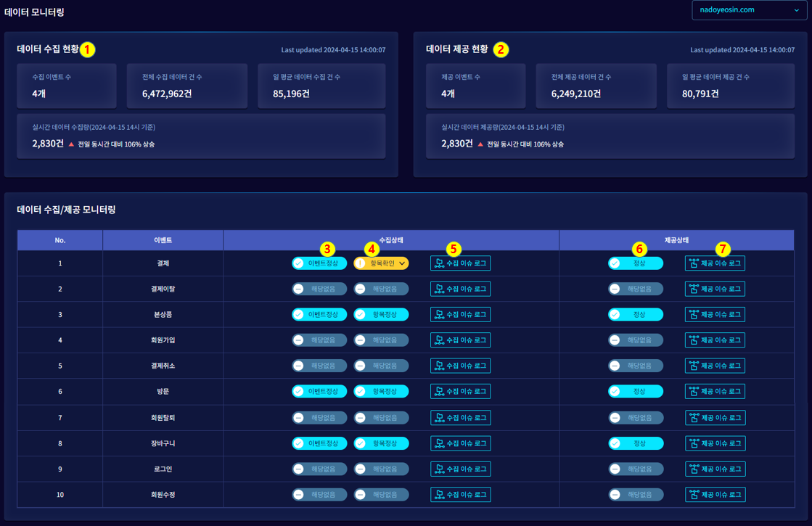
Task: Click the 항목정상 status pill in 방문 row
Action: tap(381, 391)
